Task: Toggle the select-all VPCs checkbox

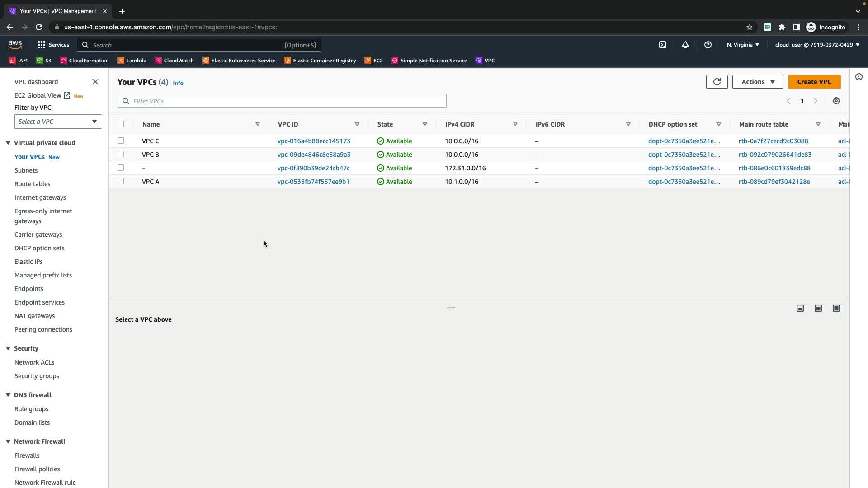Action: point(121,124)
